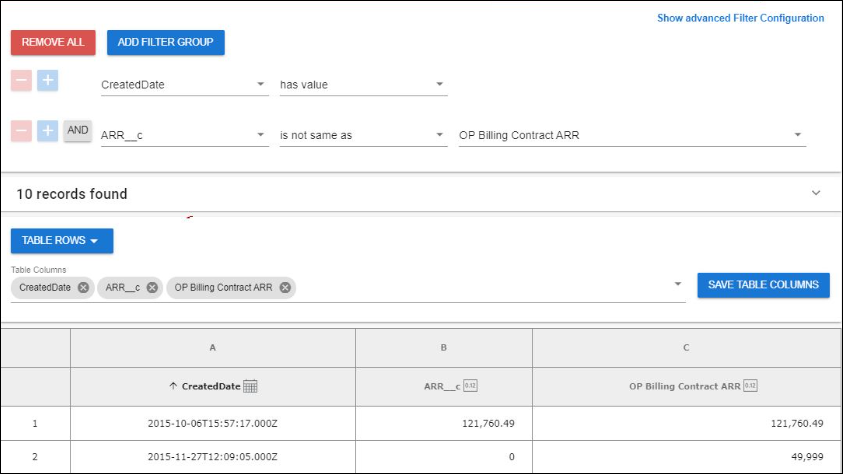Click OP Billing Contract ARR column header label

(685, 386)
